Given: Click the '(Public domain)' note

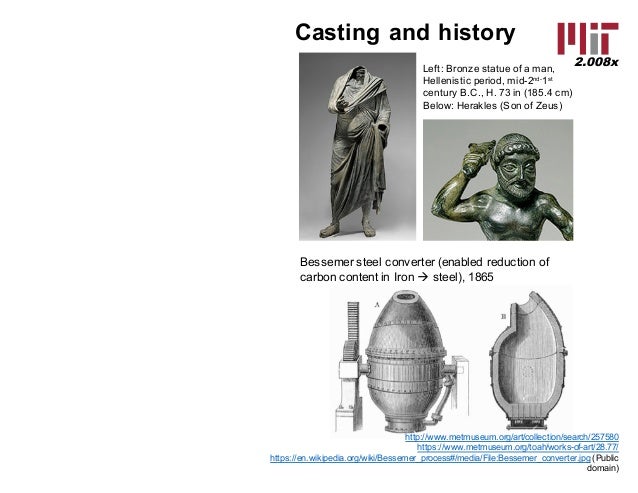Looking at the screenshot, I should pos(605,463).
